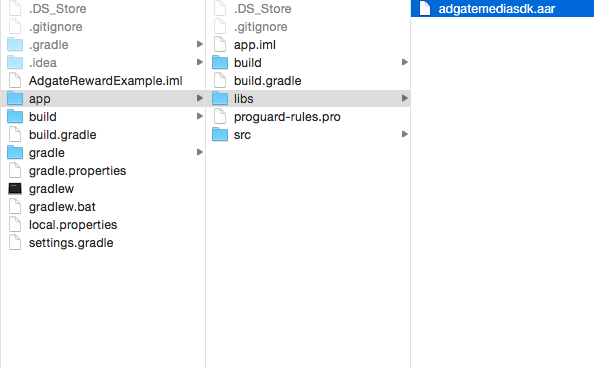594x368 pixels.
Task: Click the adgatemediasdk.aar file icon
Action: pyautogui.click(x=425, y=8)
